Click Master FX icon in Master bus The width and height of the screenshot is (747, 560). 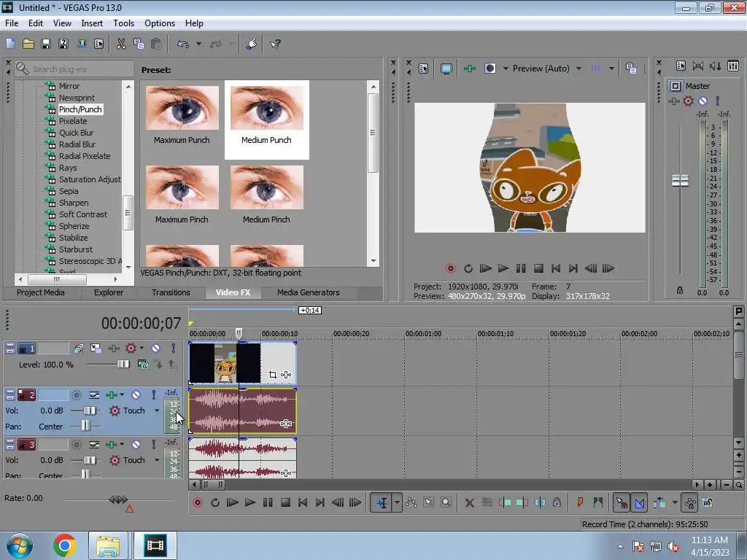tap(673, 101)
